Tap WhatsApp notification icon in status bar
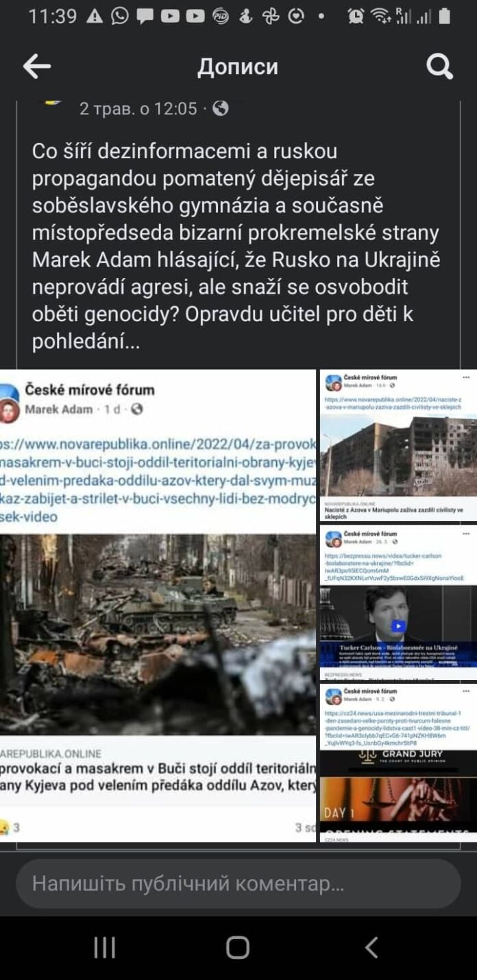 (120, 16)
